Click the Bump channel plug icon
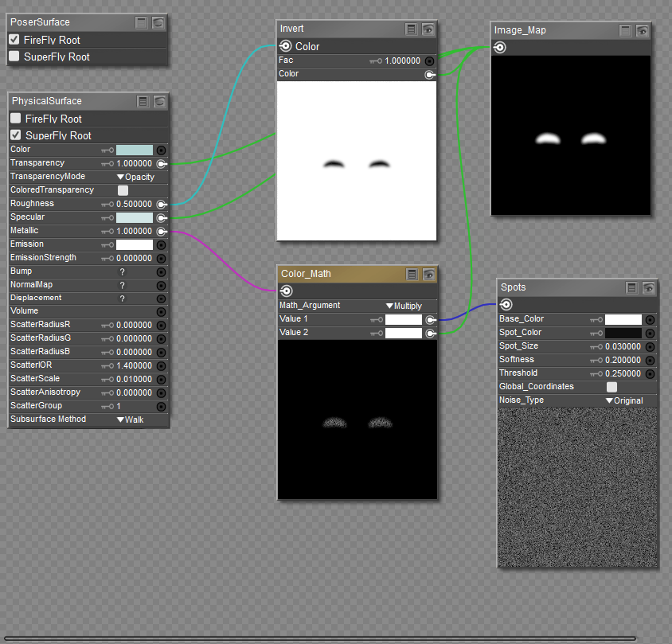This screenshot has height=644, width=672. 161,271
